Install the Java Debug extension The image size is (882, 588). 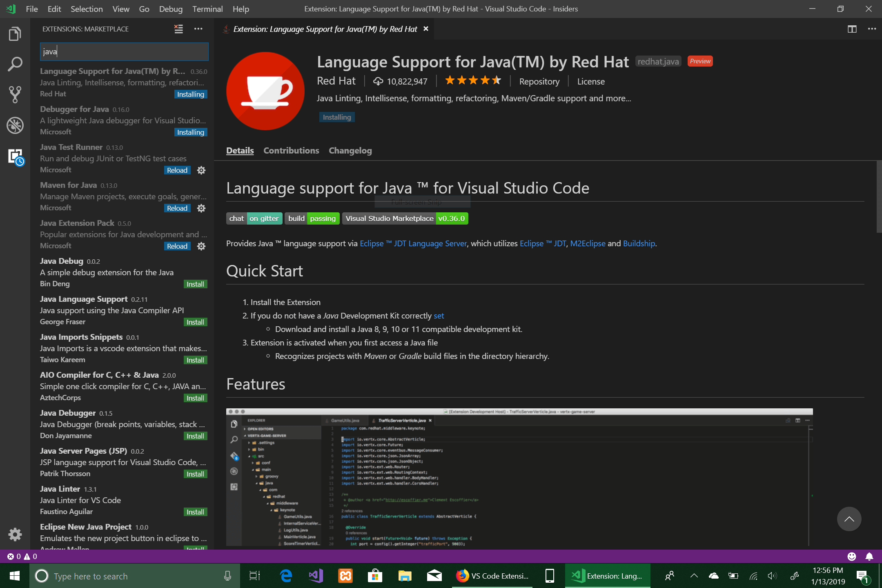coord(195,284)
